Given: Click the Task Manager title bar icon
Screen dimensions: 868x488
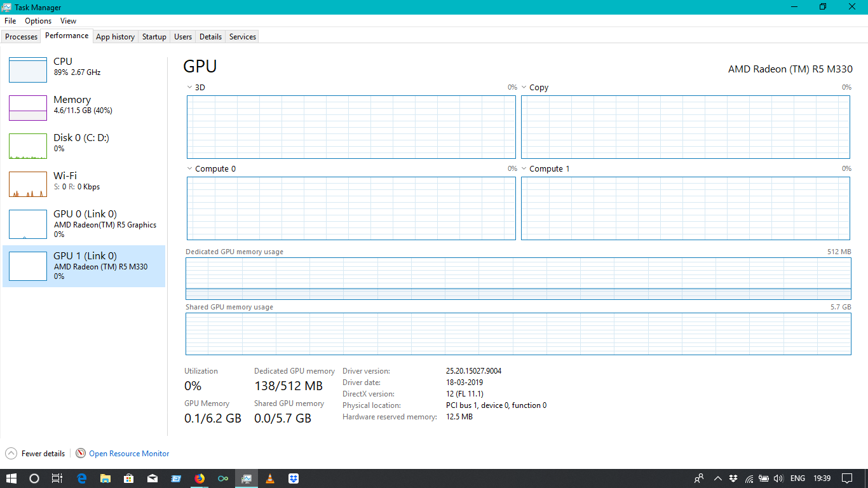Looking at the screenshot, I should coord(8,7).
